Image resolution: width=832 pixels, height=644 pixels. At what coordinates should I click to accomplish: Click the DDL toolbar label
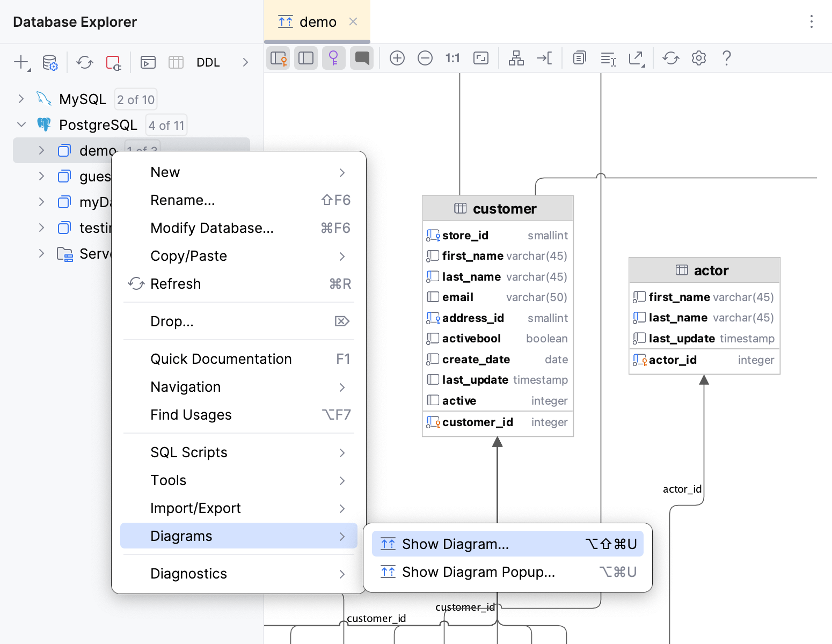208,62
